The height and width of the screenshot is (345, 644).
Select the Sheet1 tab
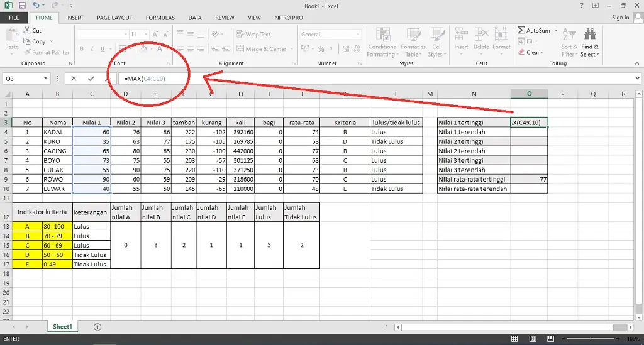tap(62, 327)
